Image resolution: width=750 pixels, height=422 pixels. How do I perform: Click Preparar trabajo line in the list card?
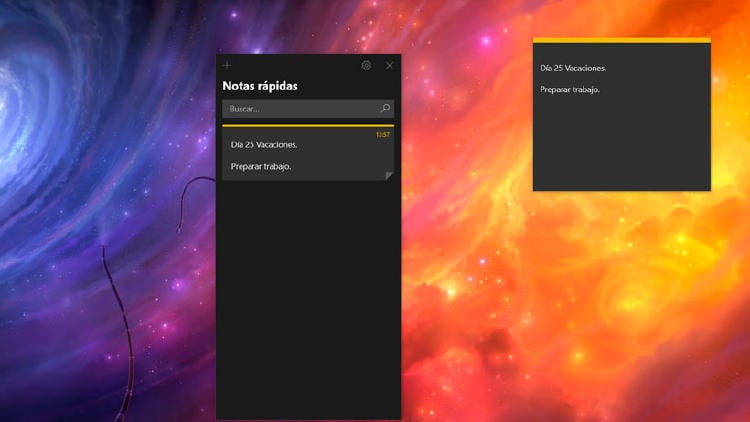(261, 166)
